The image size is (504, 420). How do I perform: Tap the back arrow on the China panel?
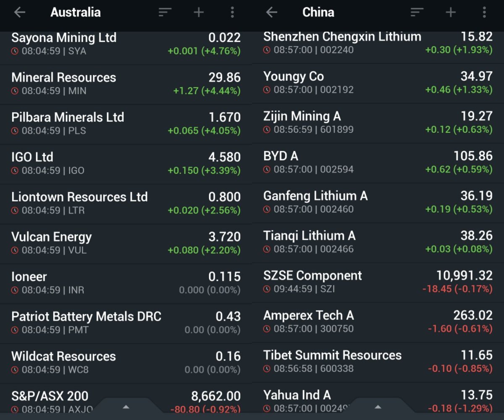point(271,12)
